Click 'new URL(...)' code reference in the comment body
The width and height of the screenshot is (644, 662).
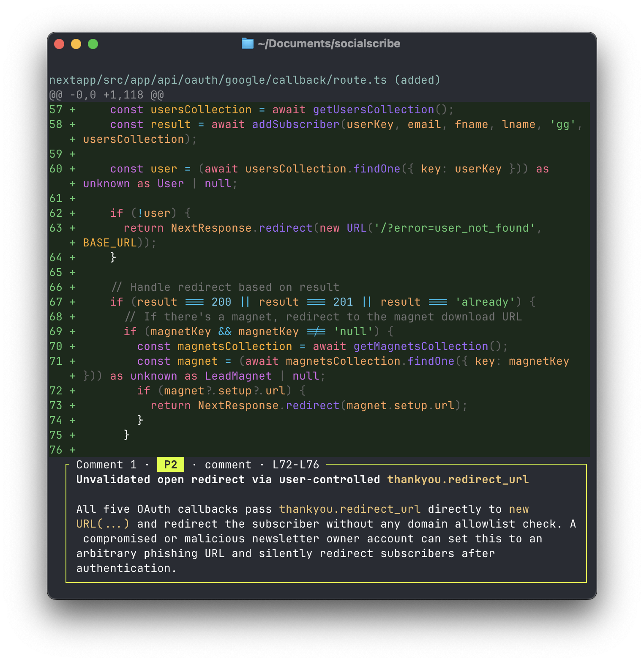(303, 517)
